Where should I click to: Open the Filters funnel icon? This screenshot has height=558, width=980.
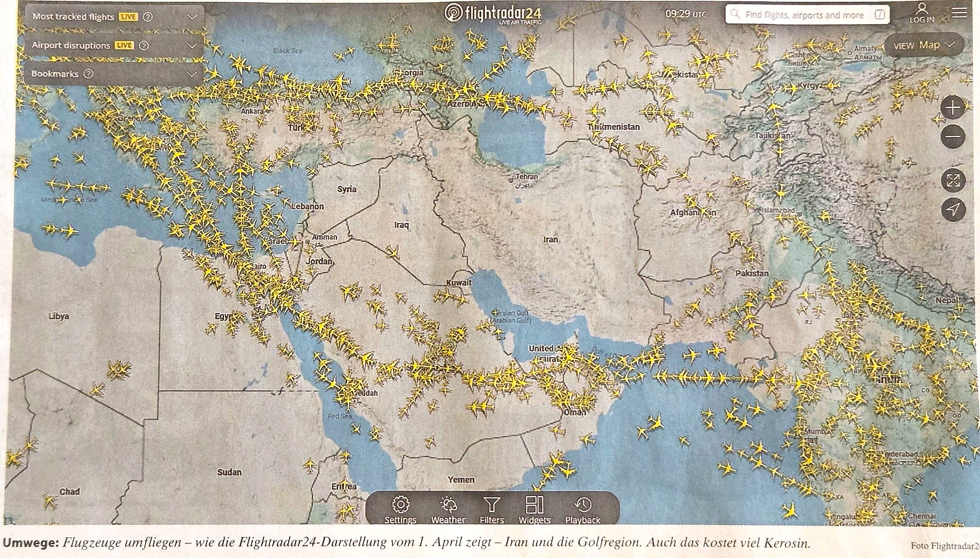[492, 506]
